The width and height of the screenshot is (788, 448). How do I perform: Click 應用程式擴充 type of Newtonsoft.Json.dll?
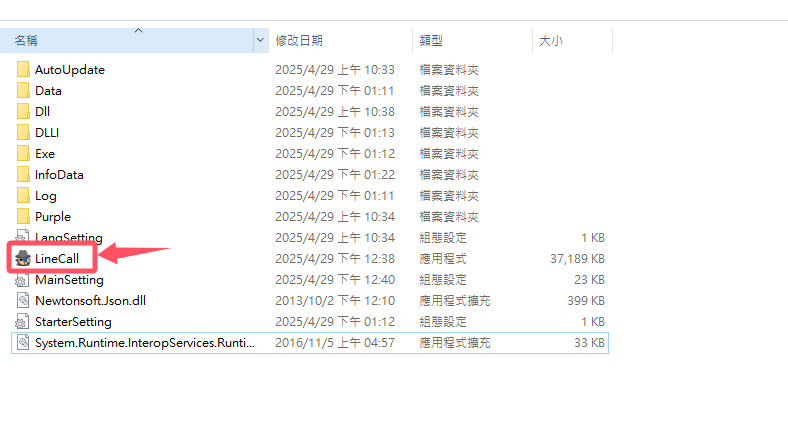(455, 301)
